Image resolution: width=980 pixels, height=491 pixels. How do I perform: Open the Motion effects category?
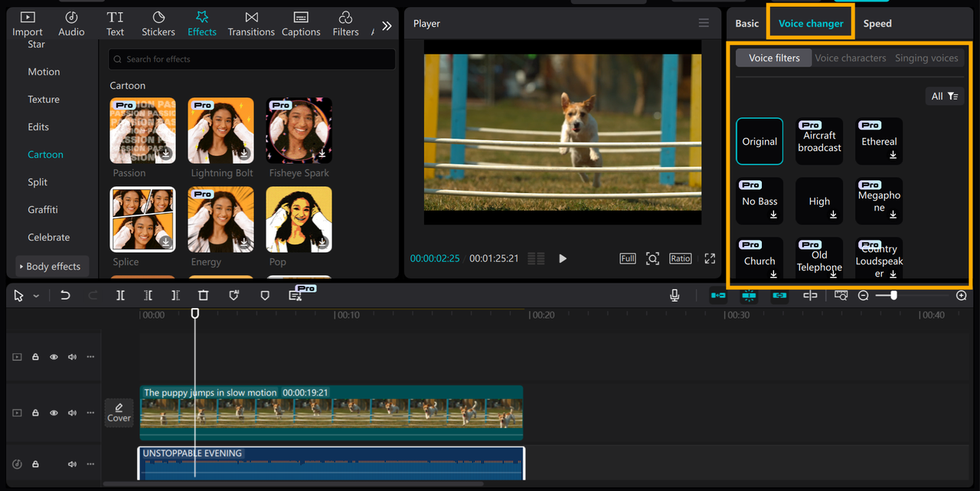tap(44, 72)
